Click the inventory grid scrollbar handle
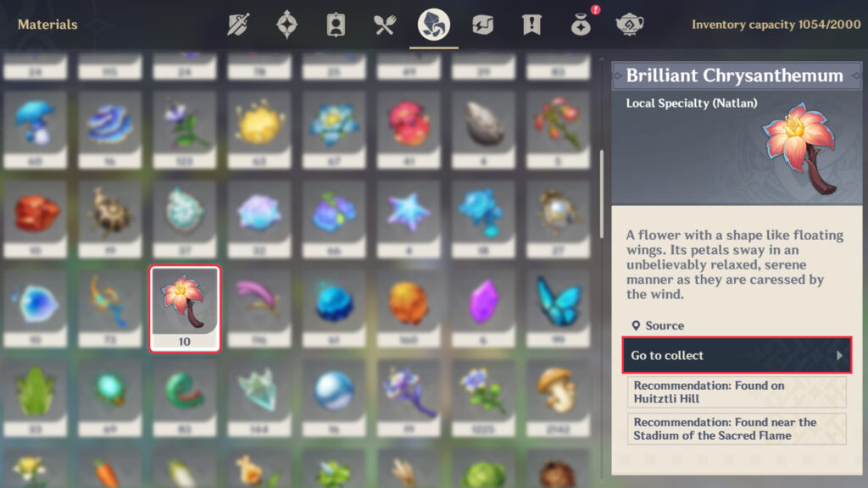This screenshot has height=488, width=868. click(602, 194)
